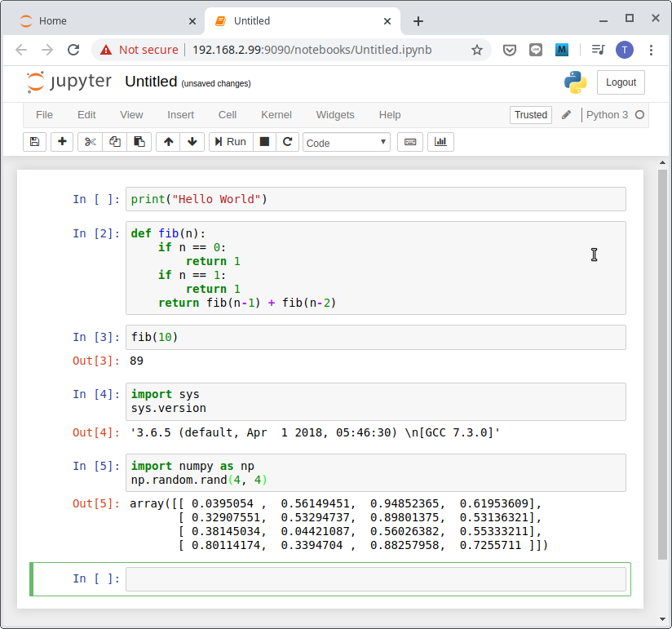Click the scrollbar down arrow

click(x=662, y=619)
